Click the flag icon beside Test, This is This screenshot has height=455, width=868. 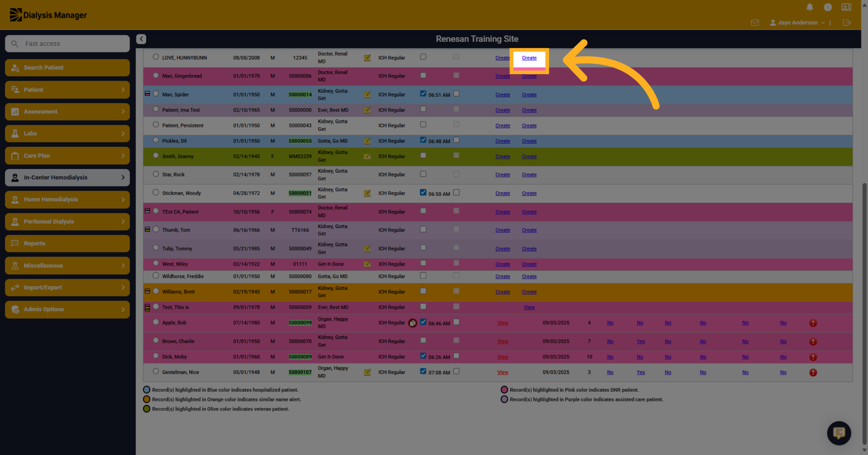[x=147, y=307]
